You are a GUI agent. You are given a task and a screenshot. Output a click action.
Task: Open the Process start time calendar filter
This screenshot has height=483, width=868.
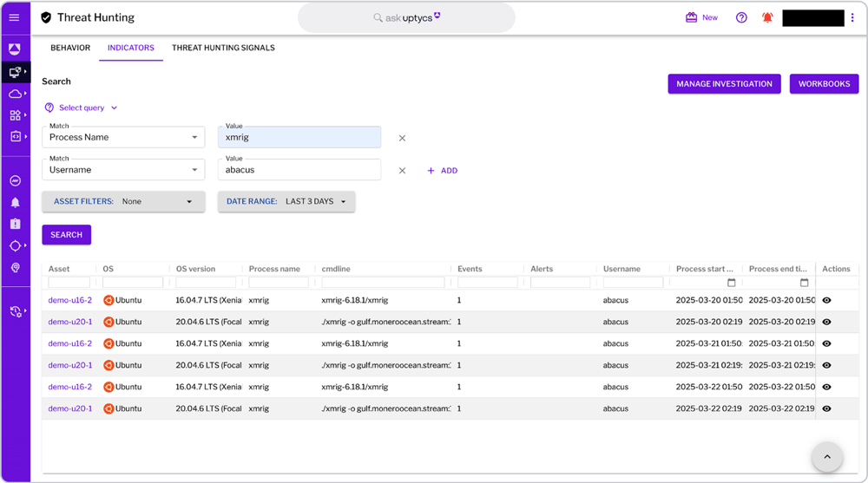pyautogui.click(x=731, y=283)
